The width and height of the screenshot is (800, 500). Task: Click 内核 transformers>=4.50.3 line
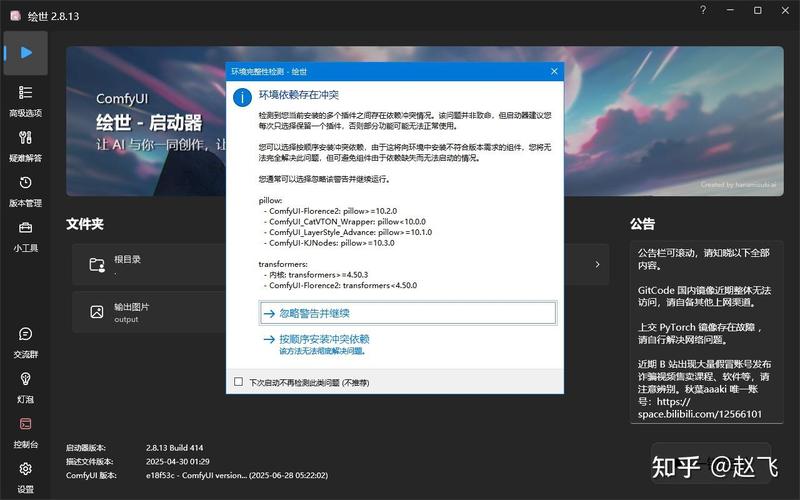[x=318, y=274]
